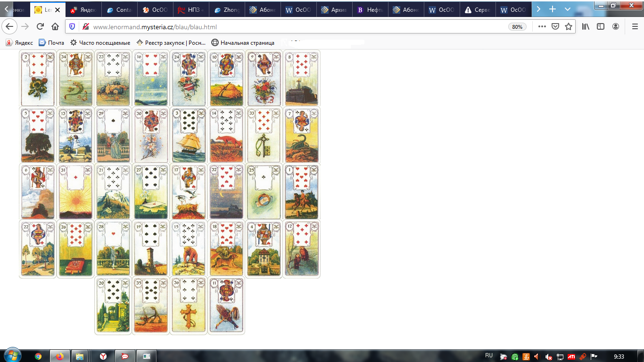Switch to the Zhong tab
Viewport: 644px width, 362px height.
[227, 9]
